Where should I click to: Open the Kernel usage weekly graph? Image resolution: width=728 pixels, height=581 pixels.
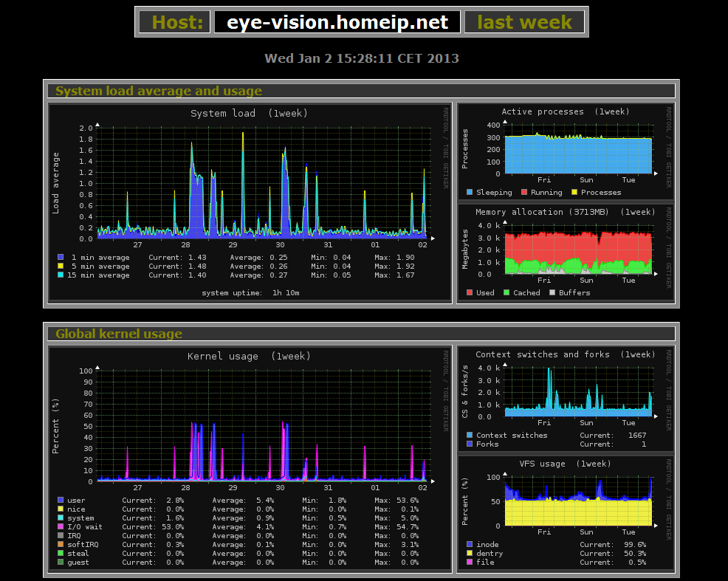250,459
